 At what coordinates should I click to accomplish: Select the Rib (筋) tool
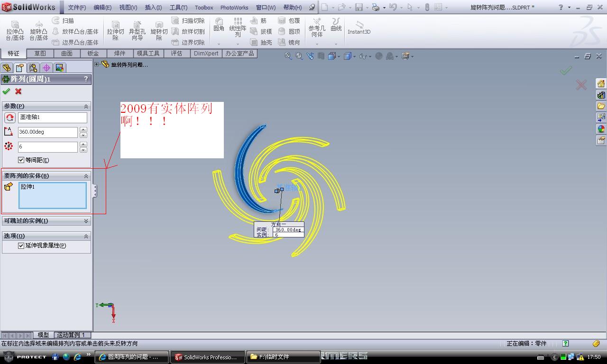(258, 21)
